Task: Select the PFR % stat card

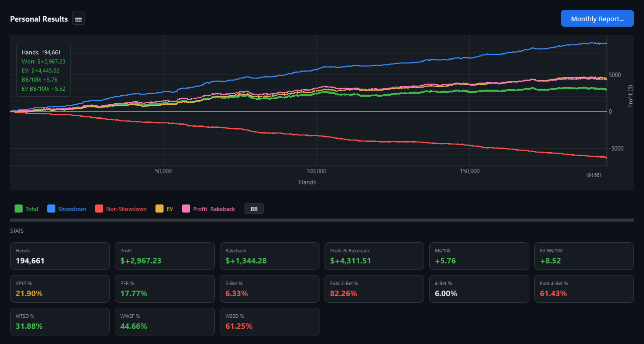Action: click(x=165, y=289)
